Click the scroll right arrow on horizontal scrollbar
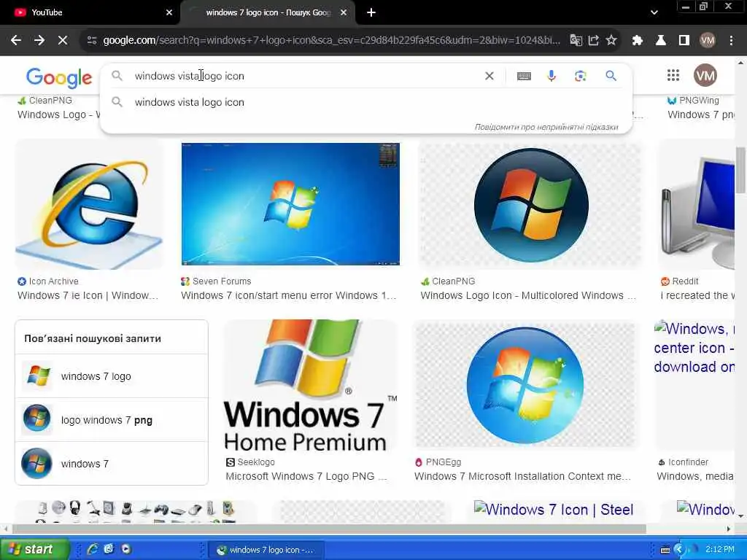 click(x=729, y=529)
